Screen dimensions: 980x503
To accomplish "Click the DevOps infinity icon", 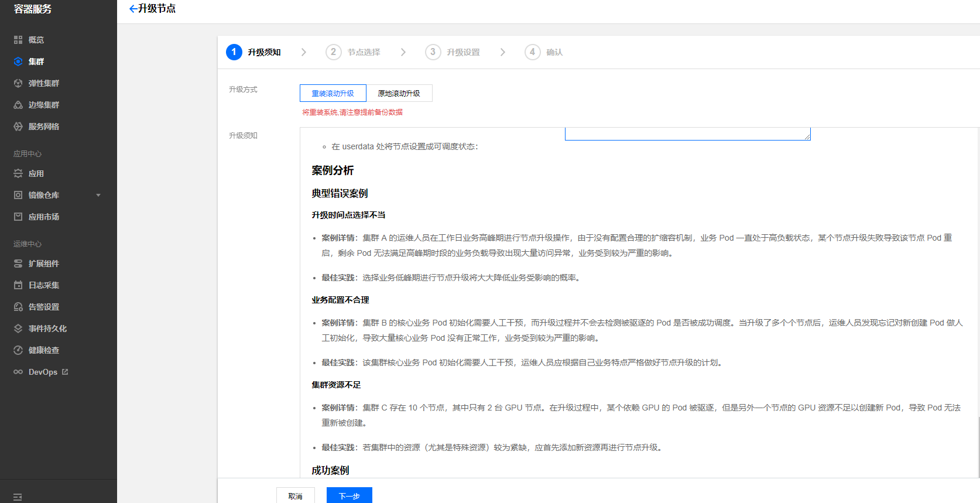I will pyautogui.click(x=18, y=372).
